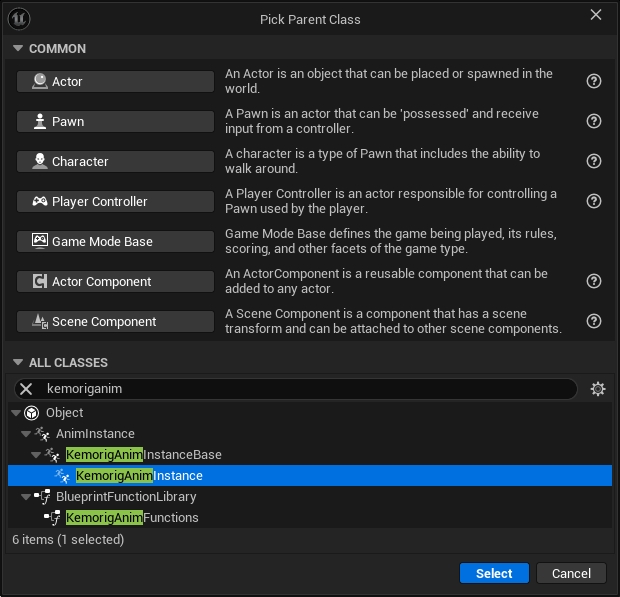Click the help icon next to Actor description

(x=594, y=81)
